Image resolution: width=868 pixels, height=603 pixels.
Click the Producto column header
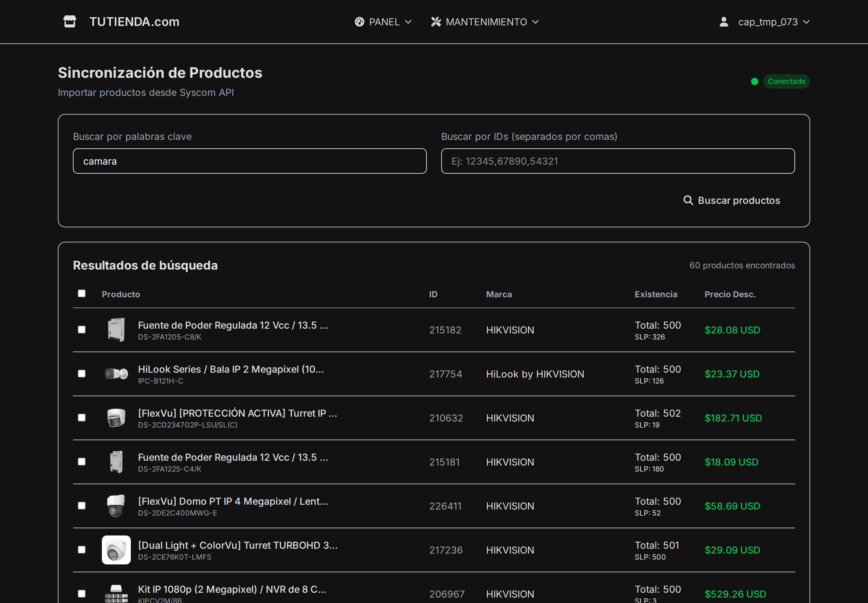(121, 294)
